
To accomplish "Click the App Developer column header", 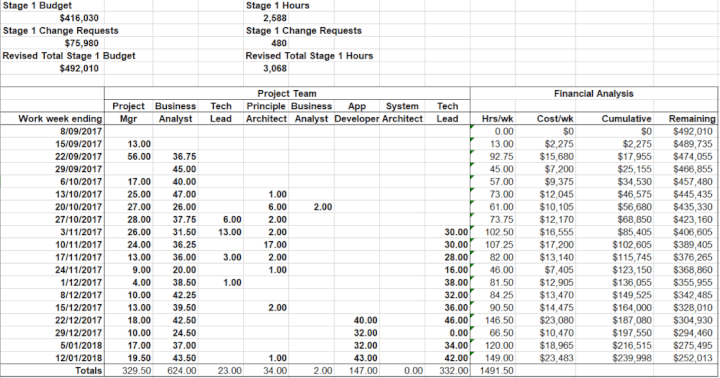I will tap(356, 112).
